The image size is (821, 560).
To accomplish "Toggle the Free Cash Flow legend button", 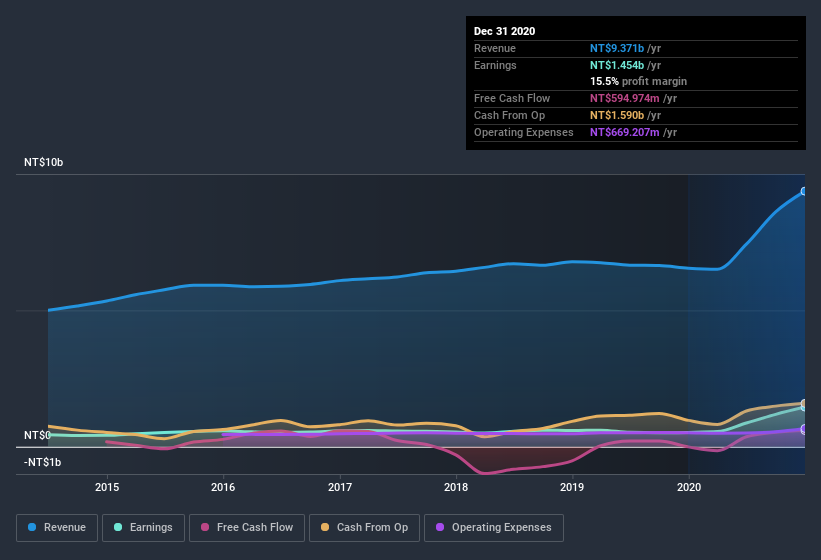I will (x=247, y=528).
